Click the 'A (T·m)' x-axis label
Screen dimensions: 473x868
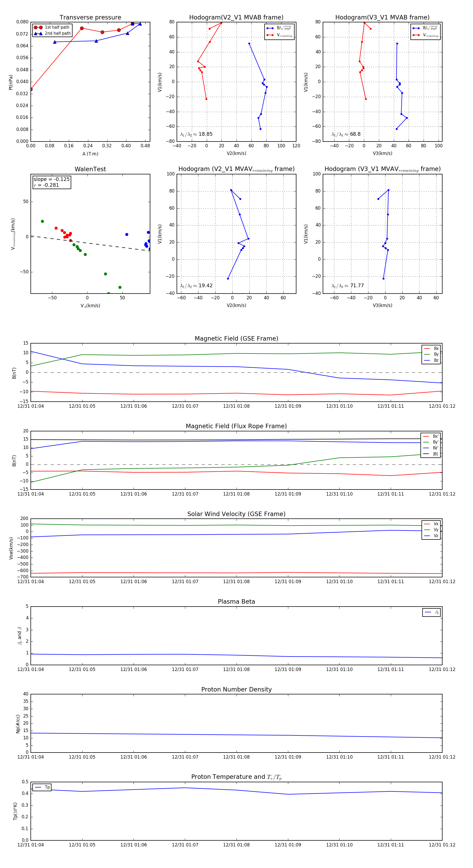tap(90, 154)
